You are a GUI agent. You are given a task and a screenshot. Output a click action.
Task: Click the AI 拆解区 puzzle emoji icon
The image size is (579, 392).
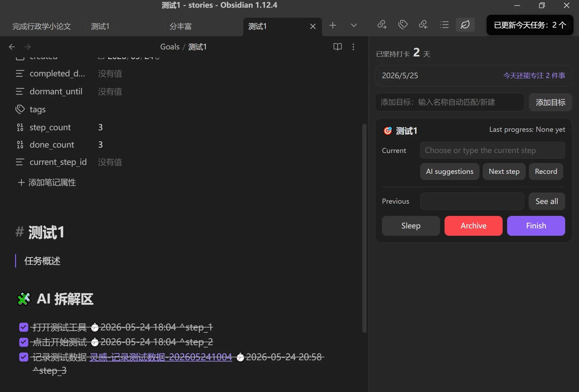24,299
